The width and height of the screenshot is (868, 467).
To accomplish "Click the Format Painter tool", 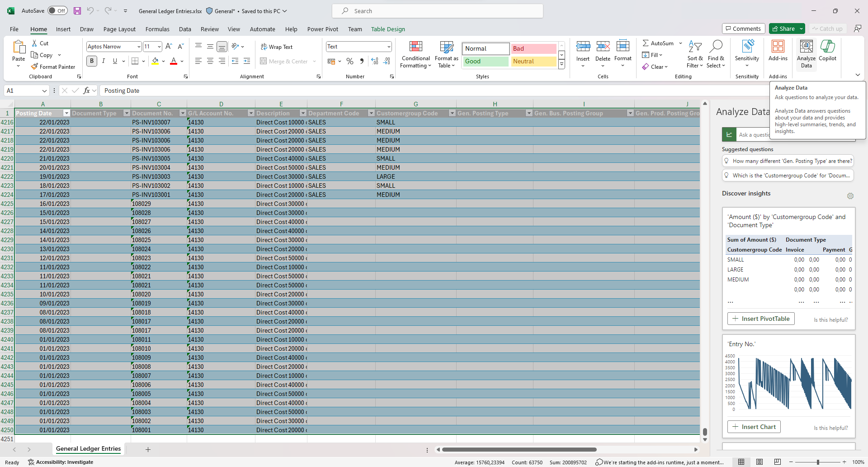I will 53,67.
